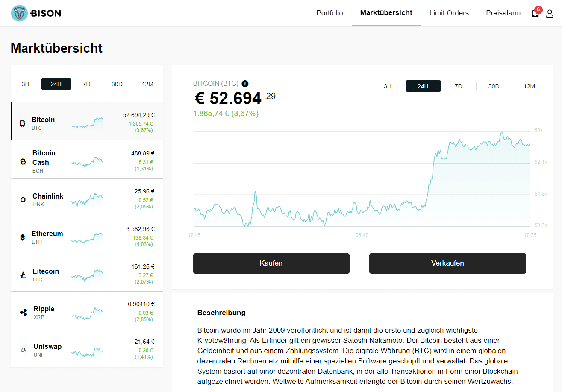Click the Ethereum diamond icon

coord(23,237)
